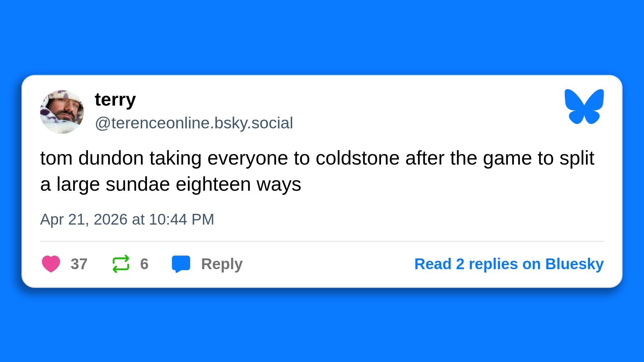
Task: Click the word "coldstone" in the post
Action: [x=357, y=158]
